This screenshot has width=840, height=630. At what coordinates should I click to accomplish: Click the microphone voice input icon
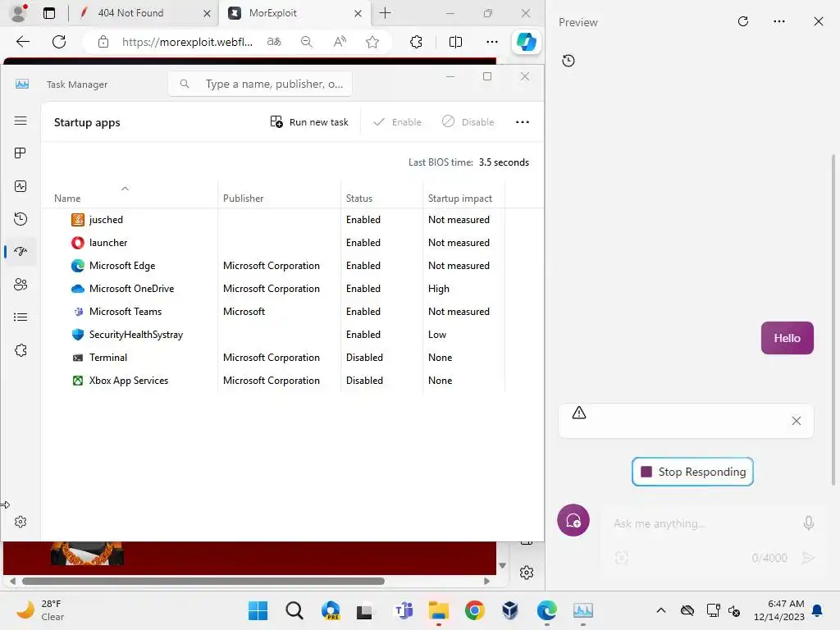click(809, 523)
